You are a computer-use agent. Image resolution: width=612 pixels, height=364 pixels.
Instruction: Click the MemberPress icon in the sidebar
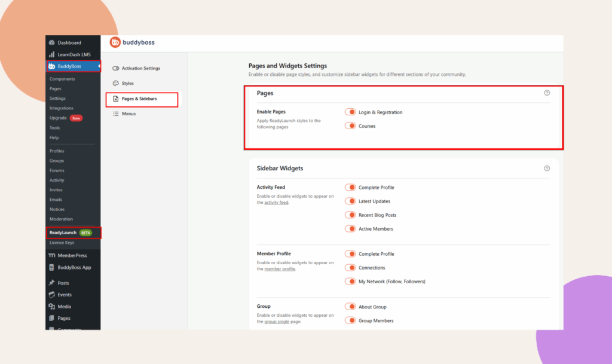coord(51,255)
